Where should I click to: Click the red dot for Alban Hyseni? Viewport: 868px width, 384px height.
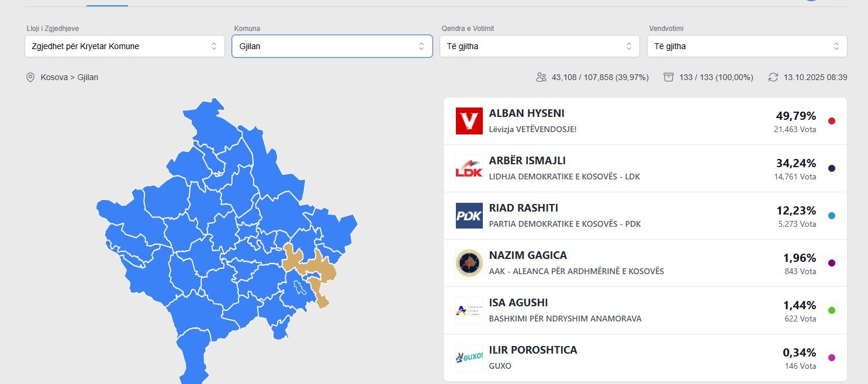832,121
